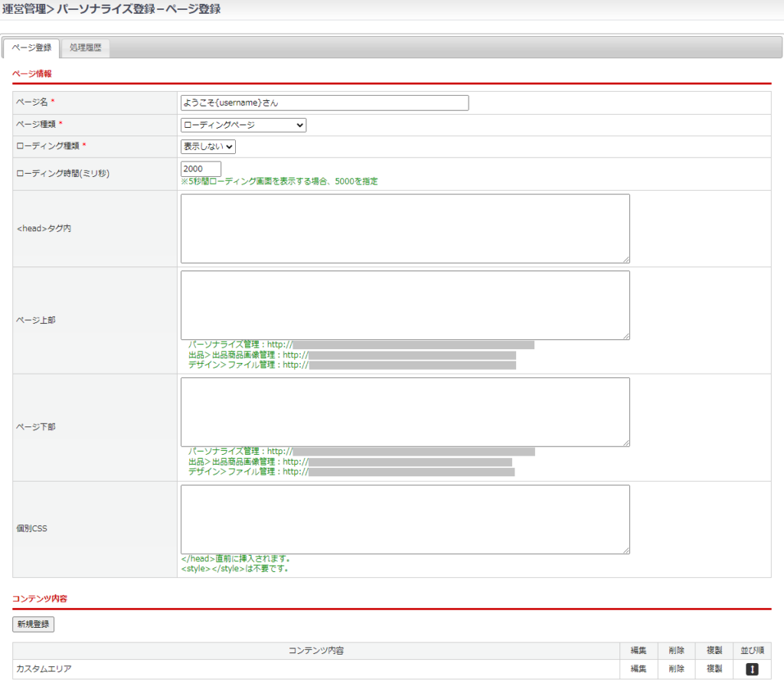Screen dimensions: 784x686
Task: Click 削除 link for カスタムエリア
Action: tap(676, 669)
